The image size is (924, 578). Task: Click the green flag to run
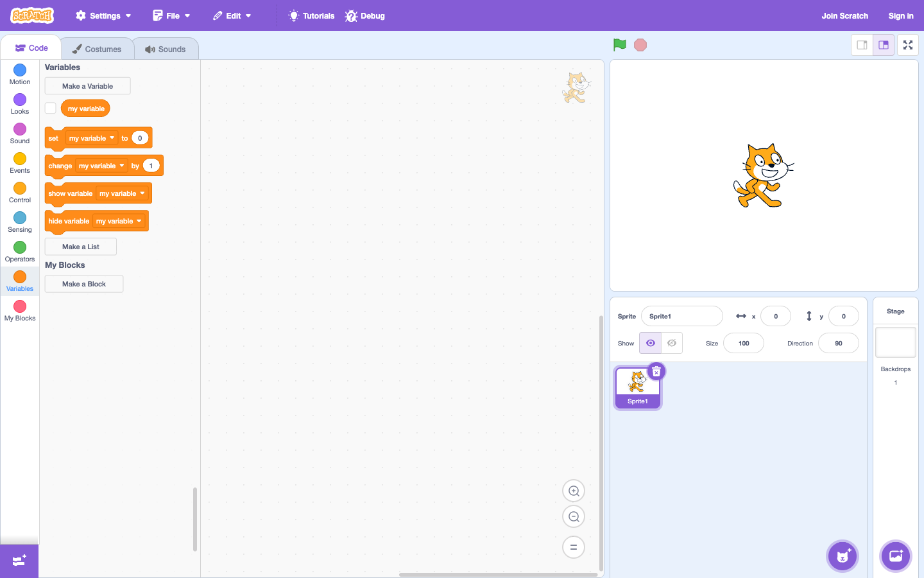(619, 45)
